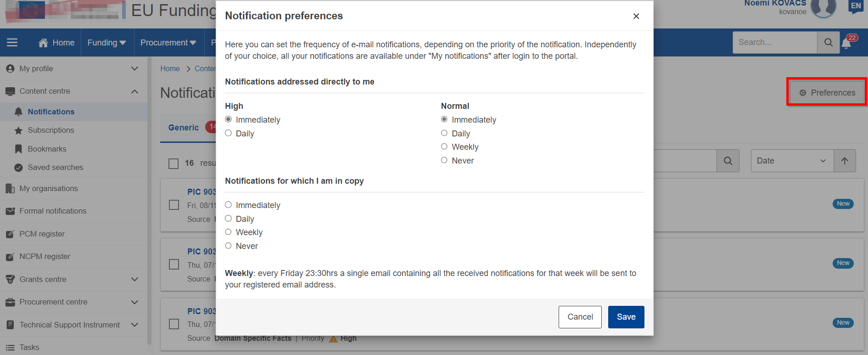
Task: Open the hamburger navigation menu
Action: click(x=12, y=43)
